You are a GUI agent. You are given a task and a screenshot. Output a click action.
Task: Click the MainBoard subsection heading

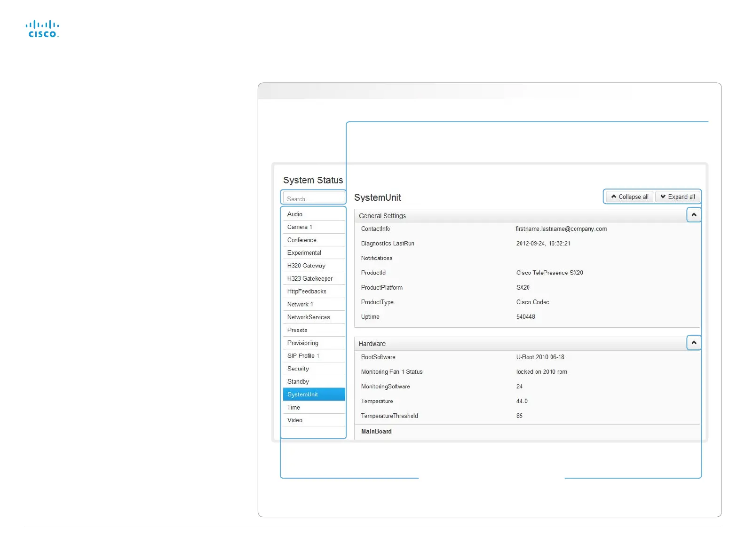(x=376, y=431)
